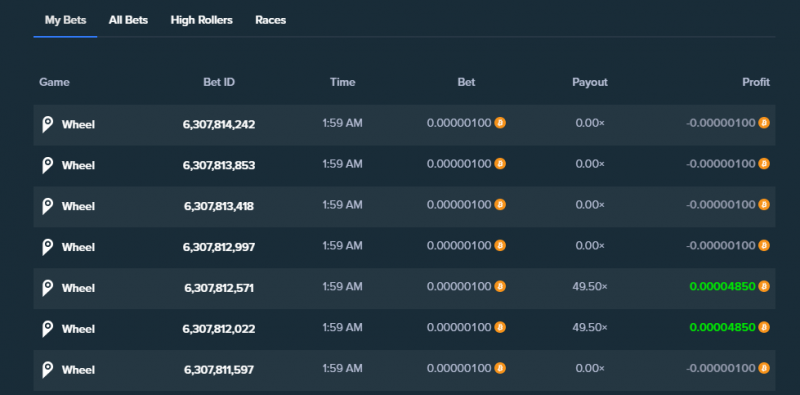Click profit -0.00000100 in row 6,307,812,997

pos(720,245)
